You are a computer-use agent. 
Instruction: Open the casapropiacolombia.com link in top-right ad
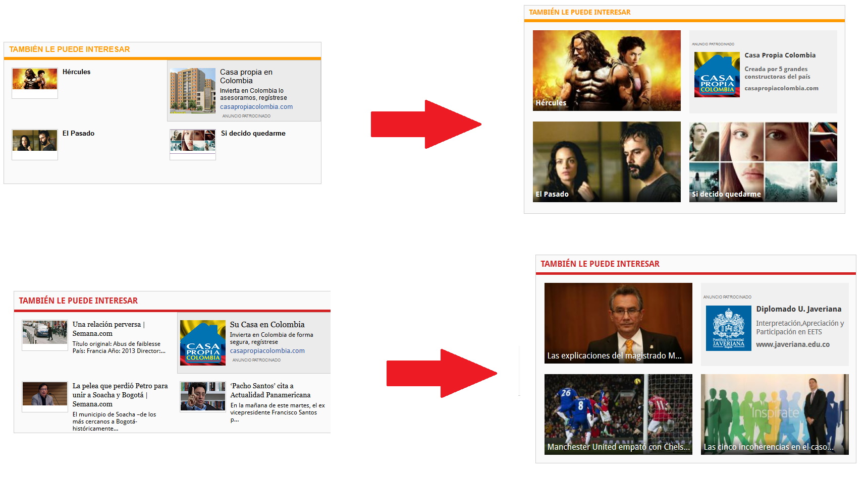782,88
